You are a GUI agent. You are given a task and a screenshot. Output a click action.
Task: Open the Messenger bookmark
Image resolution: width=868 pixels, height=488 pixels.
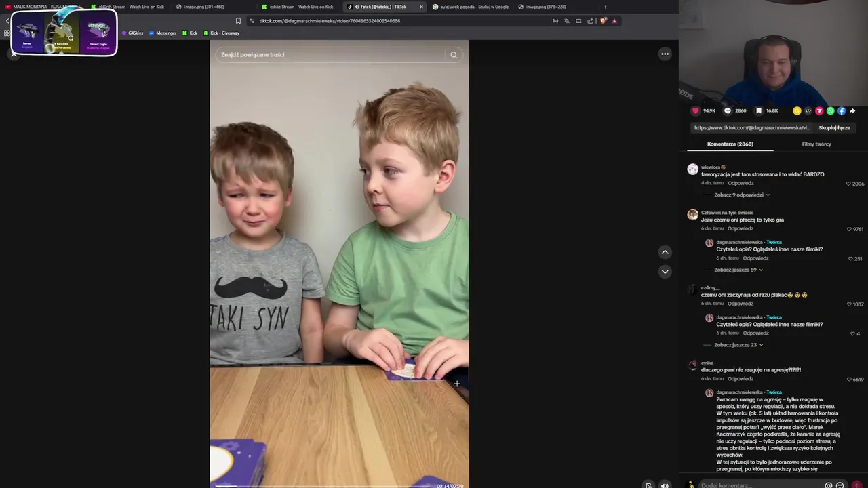pos(163,33)
